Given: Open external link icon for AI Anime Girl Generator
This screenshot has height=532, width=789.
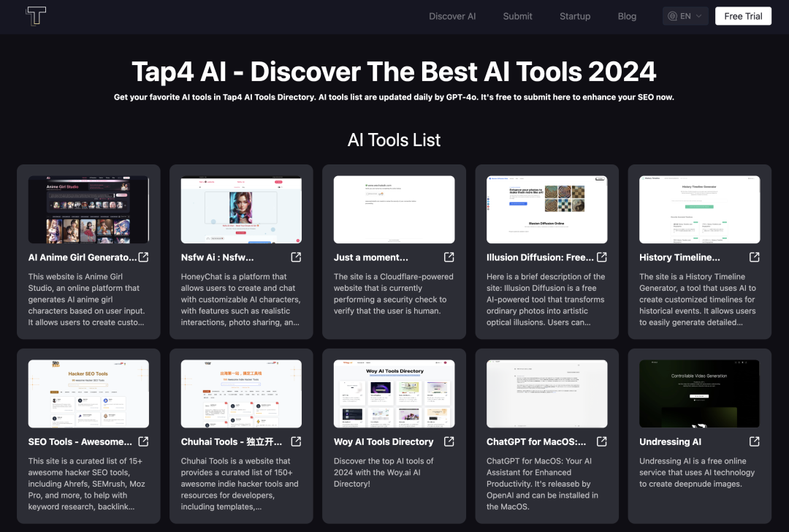Looking at the screenshot, I should click(143, 257).
